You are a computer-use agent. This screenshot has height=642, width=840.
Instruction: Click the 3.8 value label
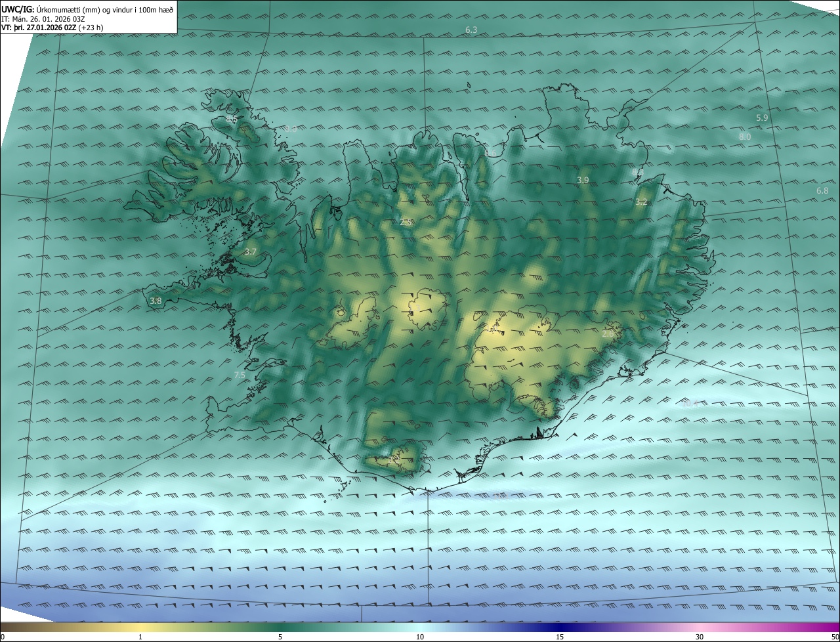(156, 301)
